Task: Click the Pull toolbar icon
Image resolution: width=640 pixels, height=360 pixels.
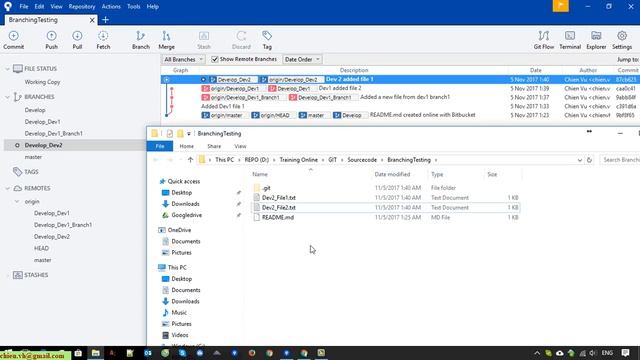Action: [77, 40]
